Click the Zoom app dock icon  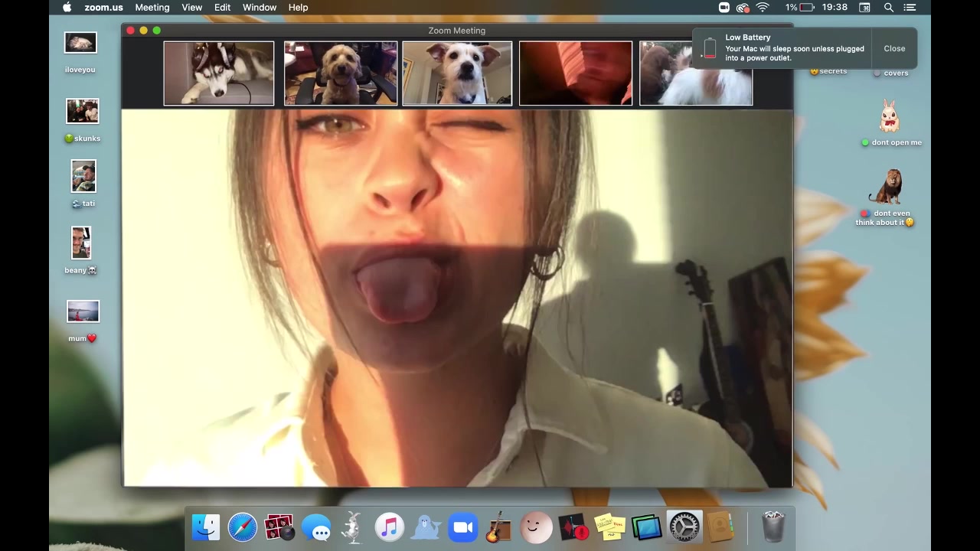(x=462, y=527)
